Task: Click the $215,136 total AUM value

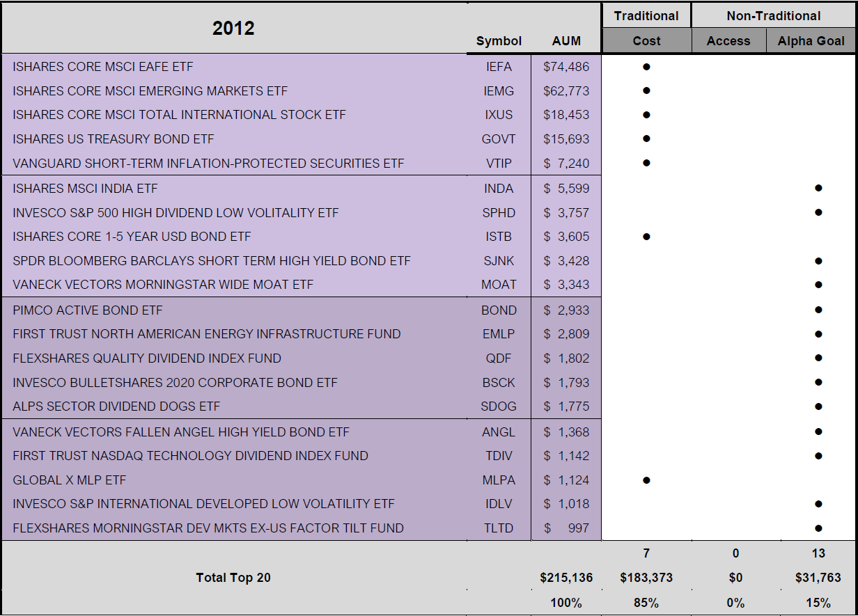Action: coord(566,578)
